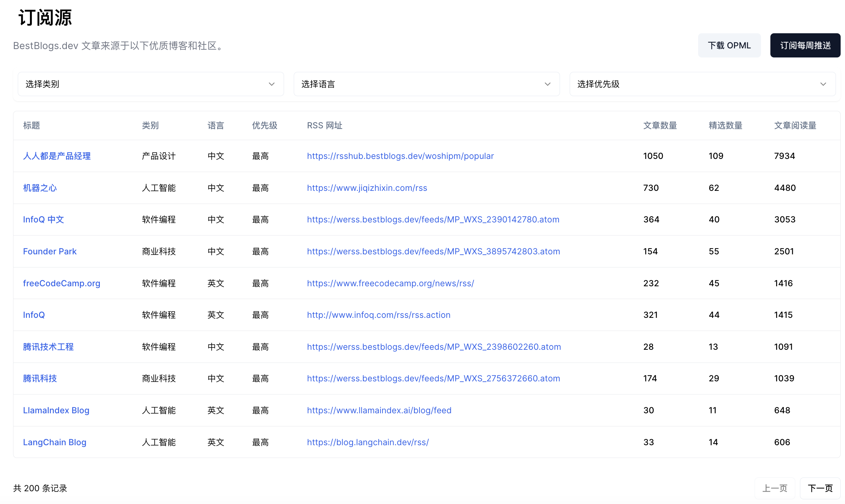Click the 文章阅读量 column header

coord(795,125)
